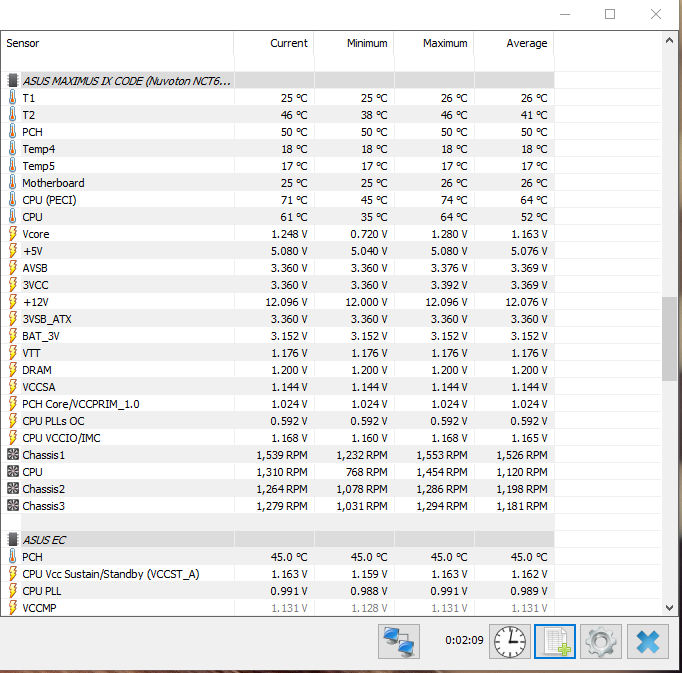
Task: Select the ASUS MAXIMUS IX CODE chip icon
Action: (x=13, y=80)
